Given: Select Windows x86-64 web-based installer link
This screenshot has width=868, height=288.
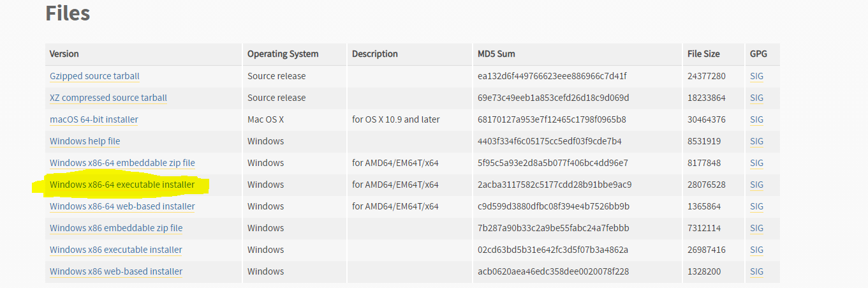Looking at the screenshot, I should click(122, 206).
